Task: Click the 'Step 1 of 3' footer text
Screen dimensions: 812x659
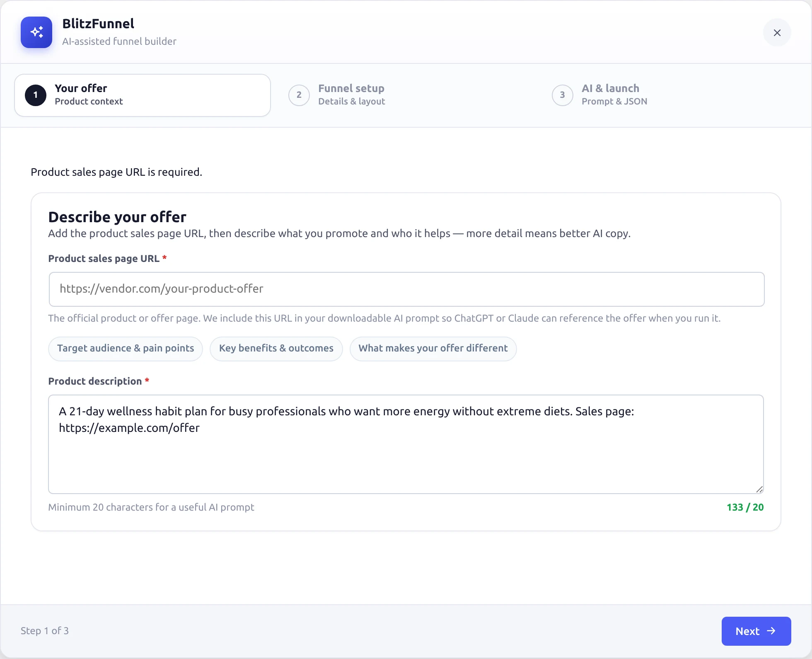Action: [x=45, y=631]
